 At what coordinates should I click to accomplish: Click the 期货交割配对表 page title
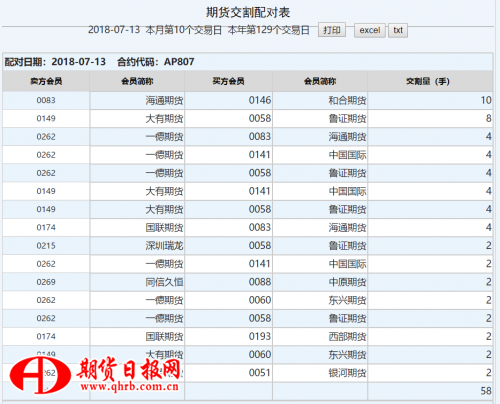[x=248, y=13]
